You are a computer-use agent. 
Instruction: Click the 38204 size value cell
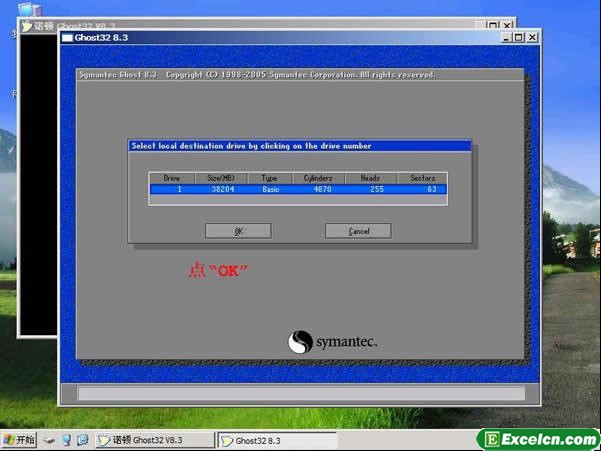[223, 189]
